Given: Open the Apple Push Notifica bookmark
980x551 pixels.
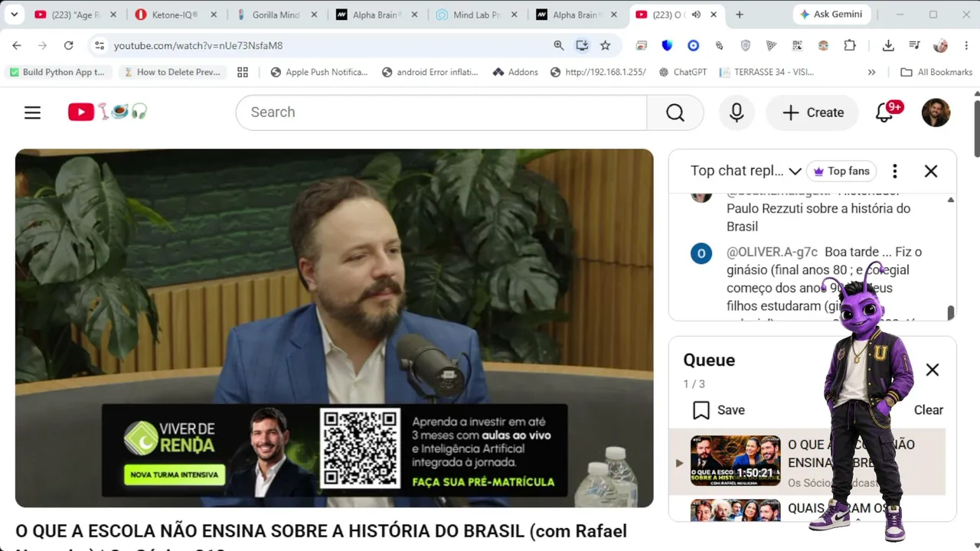Looking at the screenshot, I should click(x=319, y=72).
